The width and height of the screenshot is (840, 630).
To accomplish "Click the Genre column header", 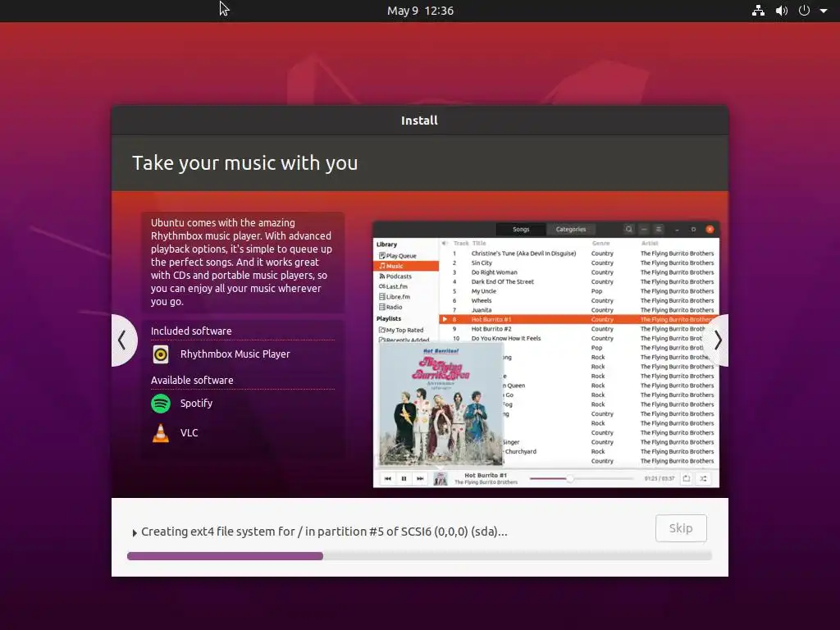I will (x=600, y=243).
